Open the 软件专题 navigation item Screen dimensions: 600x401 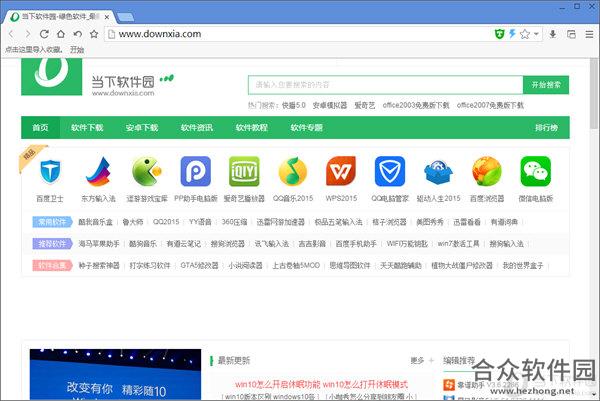coord(306,127)
